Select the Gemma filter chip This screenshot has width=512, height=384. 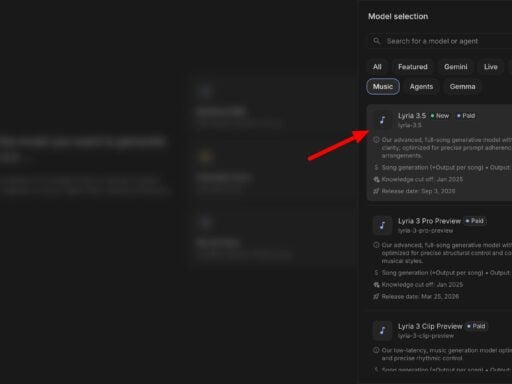462,87
